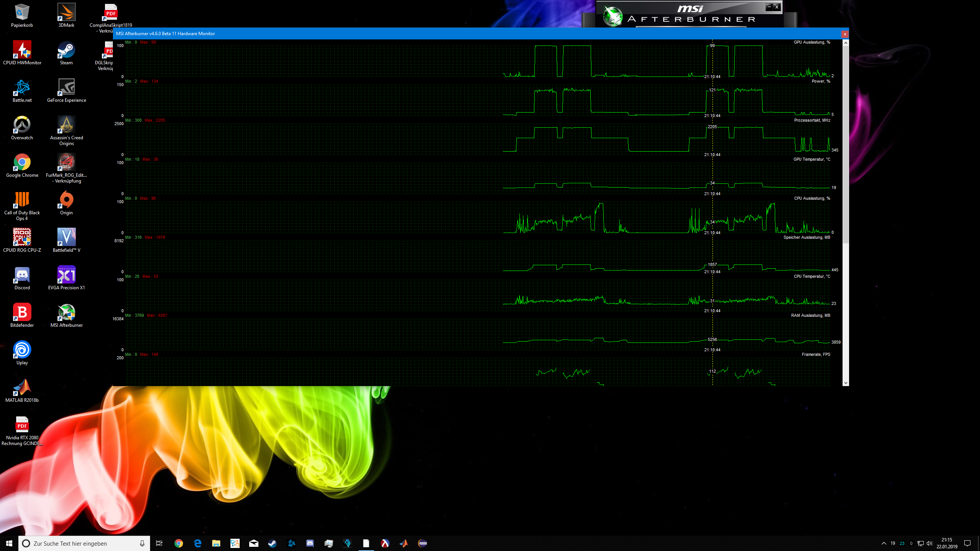Show hidden system tray icons

[884, 543]
